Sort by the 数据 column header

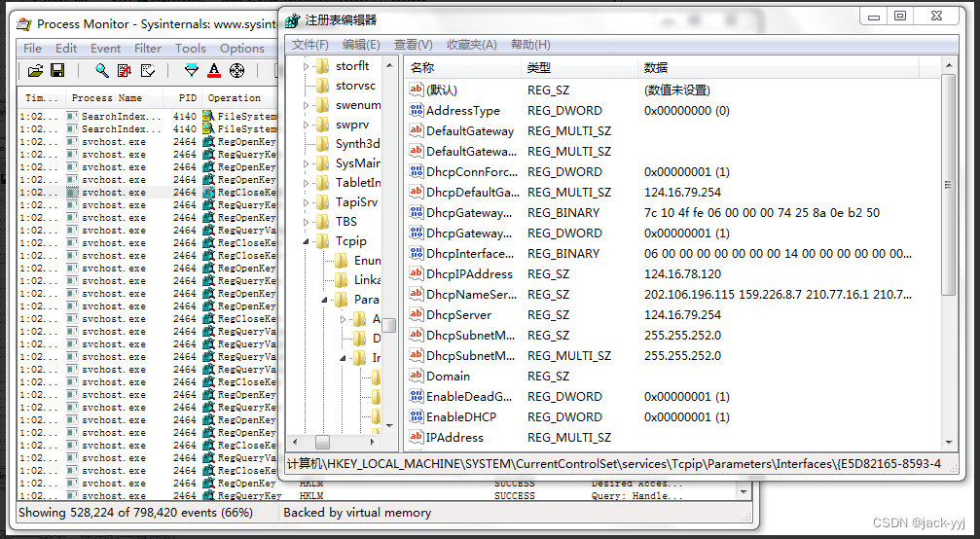[x=778, y=68]
